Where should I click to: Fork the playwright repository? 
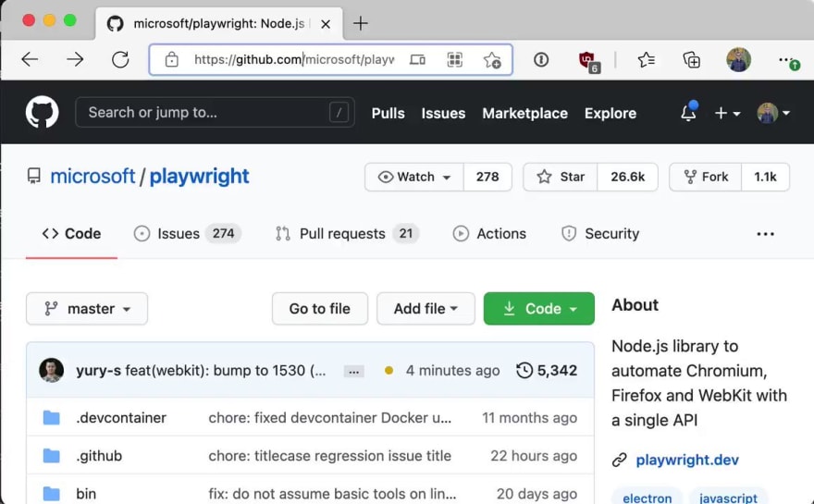(x=706, y=177)
